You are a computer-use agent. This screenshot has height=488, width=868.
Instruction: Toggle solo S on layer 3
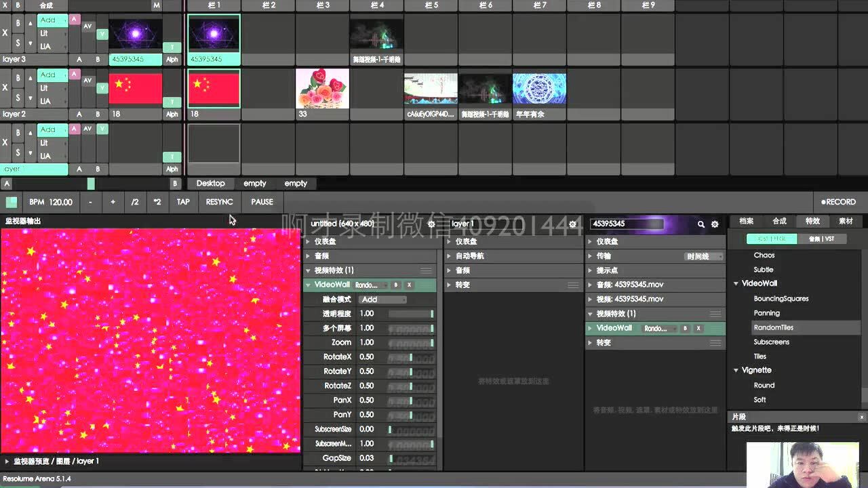click(x=18, y=43)
